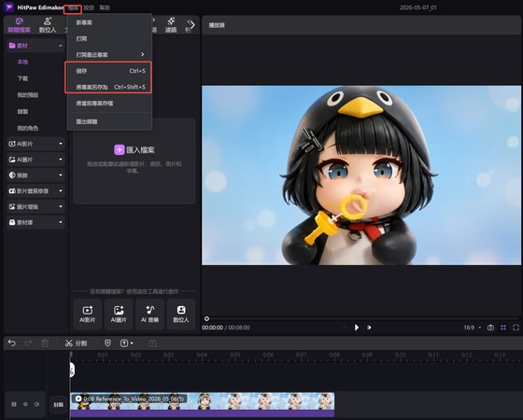Enter fullscreen preview mode
This screenshot has width=523, height=420.
point(516,328)
